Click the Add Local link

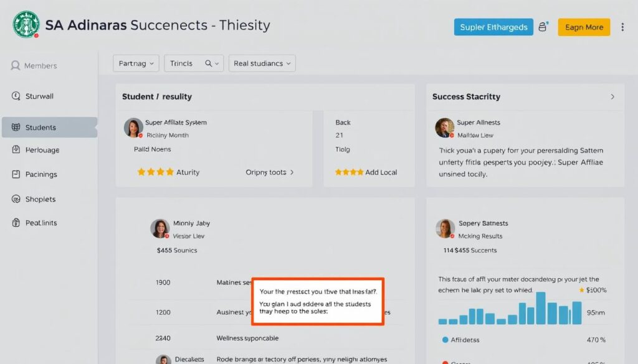381,172
